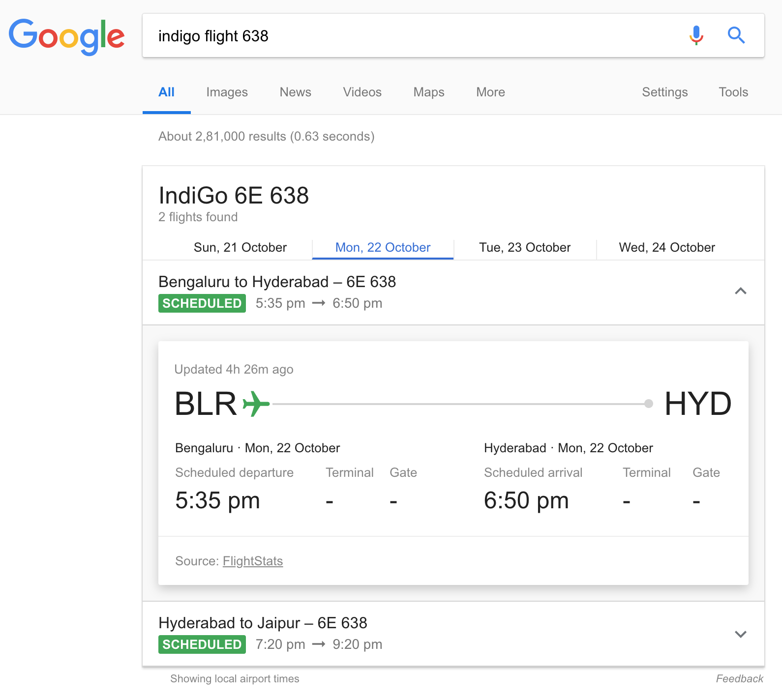The image size is (782, 700).
Task: Click the IndiGo 6E 638 title
Action: pos(234,196)
